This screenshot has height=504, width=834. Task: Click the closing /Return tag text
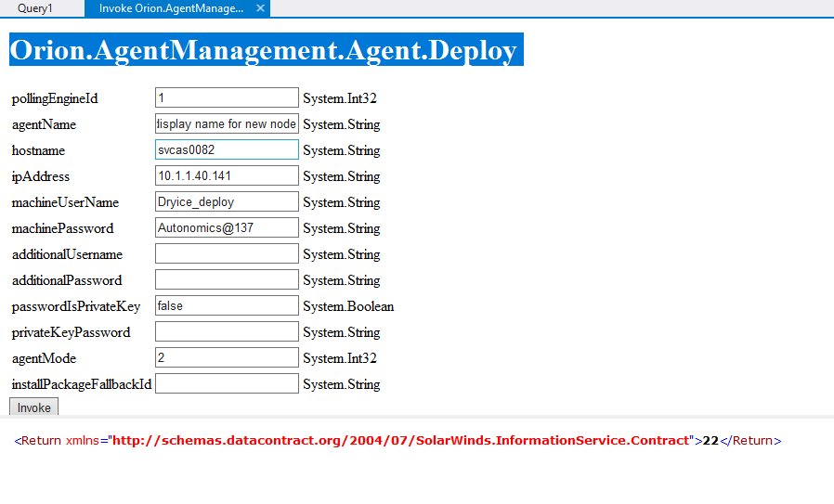pyautogui.click(x=750, y=441)
